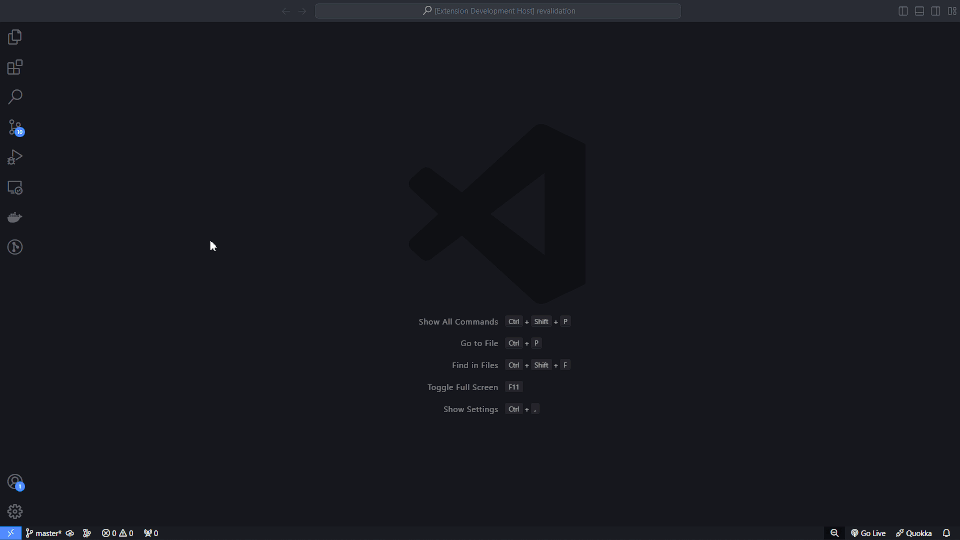The image size is (960, 540).
Task: Click the publish to cloud status icon
Action: 70,533
